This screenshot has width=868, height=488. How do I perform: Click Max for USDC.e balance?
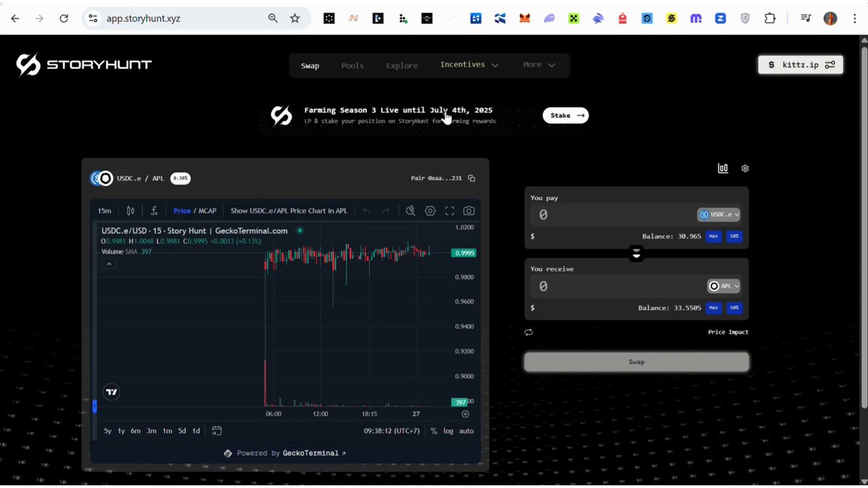(x=714, y=236)
